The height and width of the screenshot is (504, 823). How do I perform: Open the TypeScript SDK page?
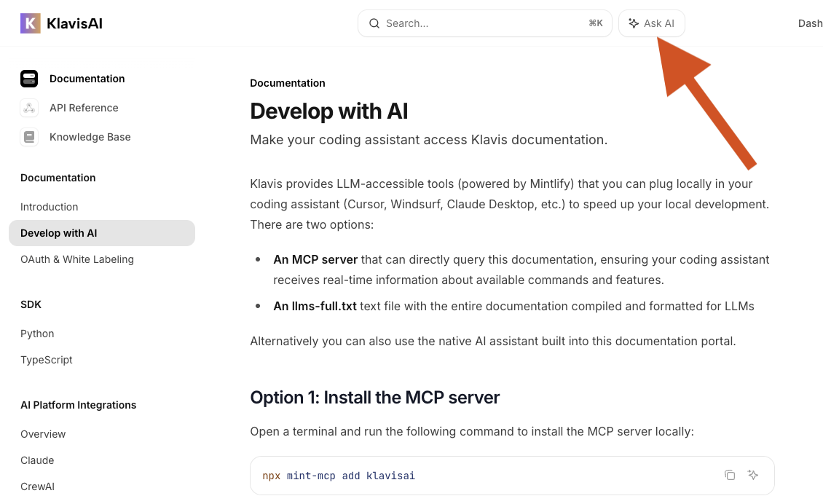point(47,360)
